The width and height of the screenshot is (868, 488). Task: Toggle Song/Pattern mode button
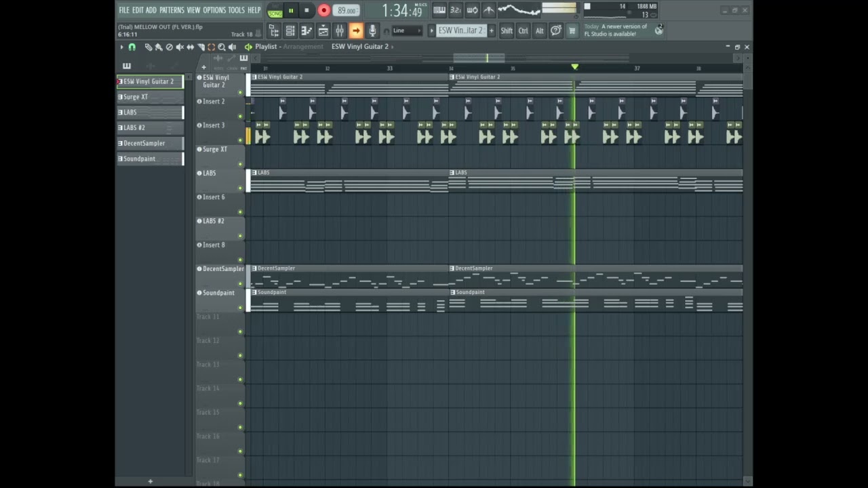(275, 11)
